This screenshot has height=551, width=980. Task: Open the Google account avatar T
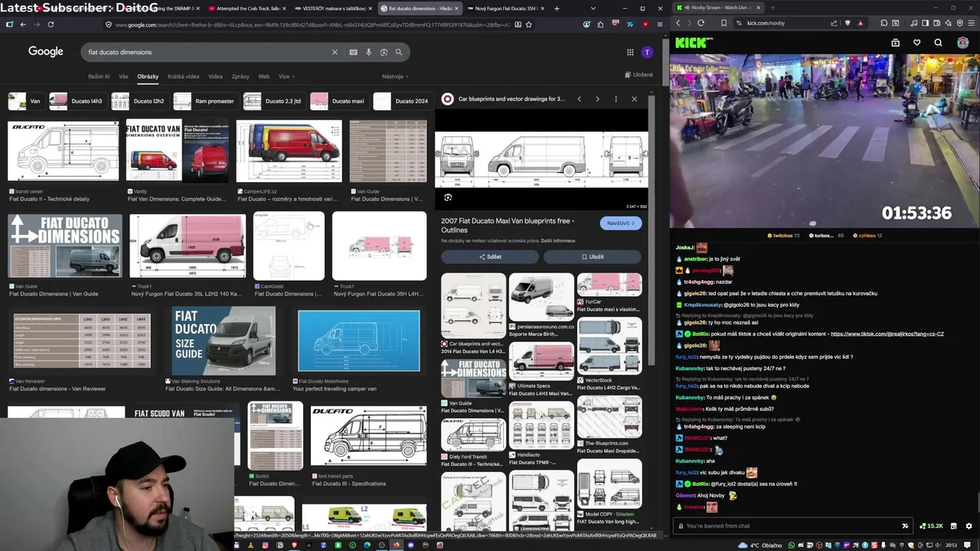(x=647, y=52)
